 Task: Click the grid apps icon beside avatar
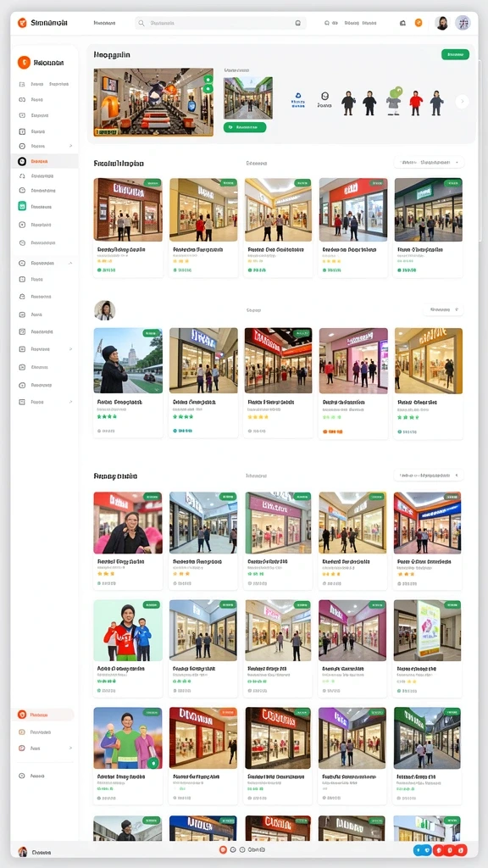[463, 23]
